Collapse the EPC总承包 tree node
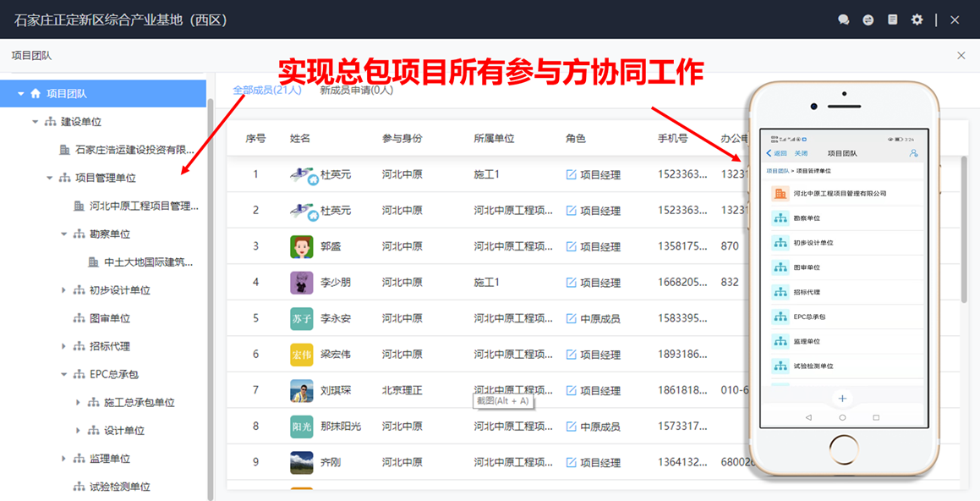The height and width of the screenshot is (501, 980). click(64, 374)
